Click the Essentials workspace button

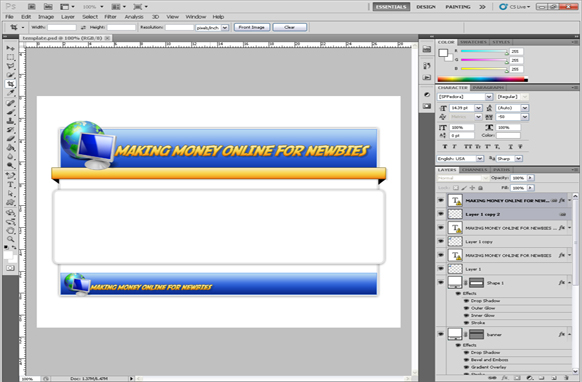pyautogui.click(x=391, y=7)
